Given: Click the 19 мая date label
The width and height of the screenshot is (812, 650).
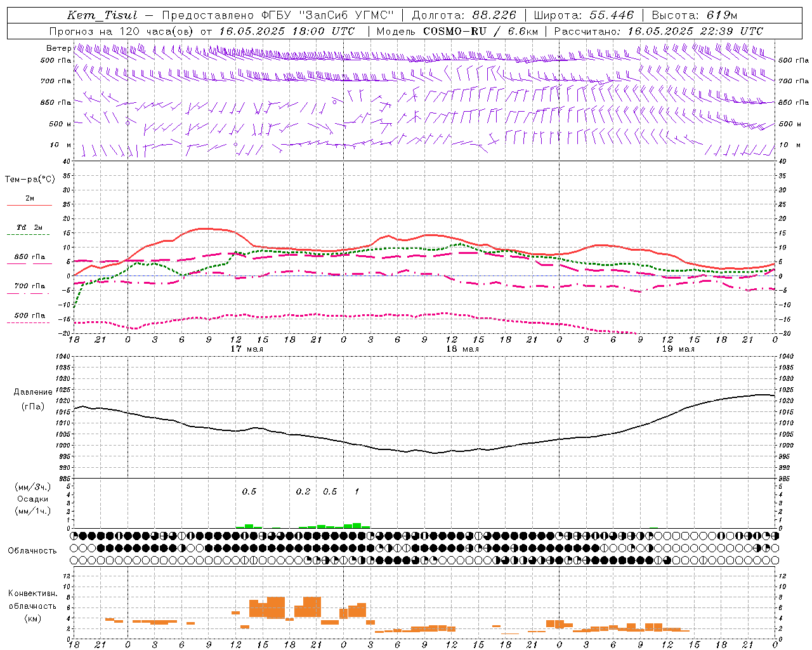Looking at the screenshot, I should (678, 349).
